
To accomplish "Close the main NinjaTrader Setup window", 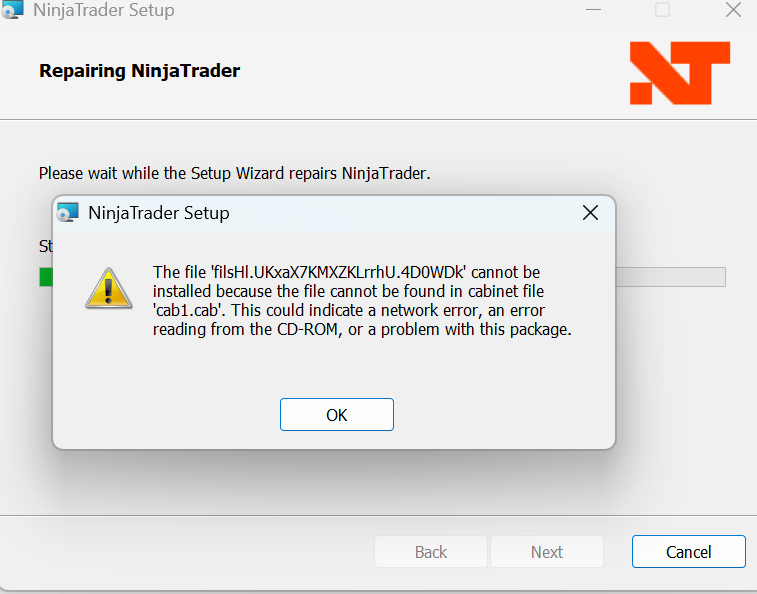I will pos(733,10).
